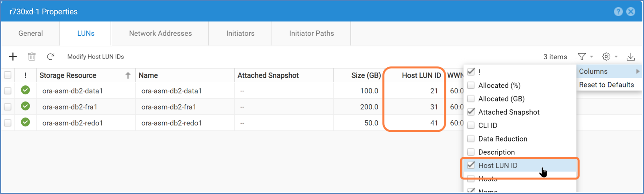Refresh the LUN list
Image resolution: width=644 pixels, height=194 pixels.
click(x=51, y=57)
